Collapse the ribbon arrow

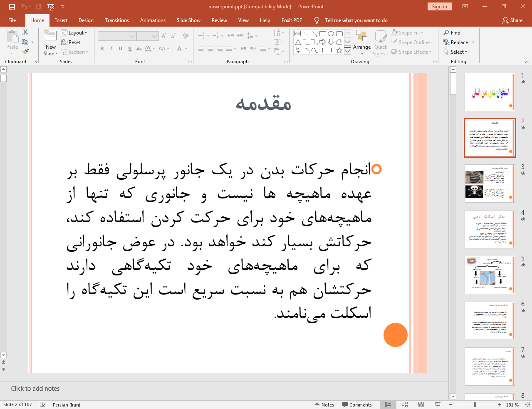[x=527, y=62]
